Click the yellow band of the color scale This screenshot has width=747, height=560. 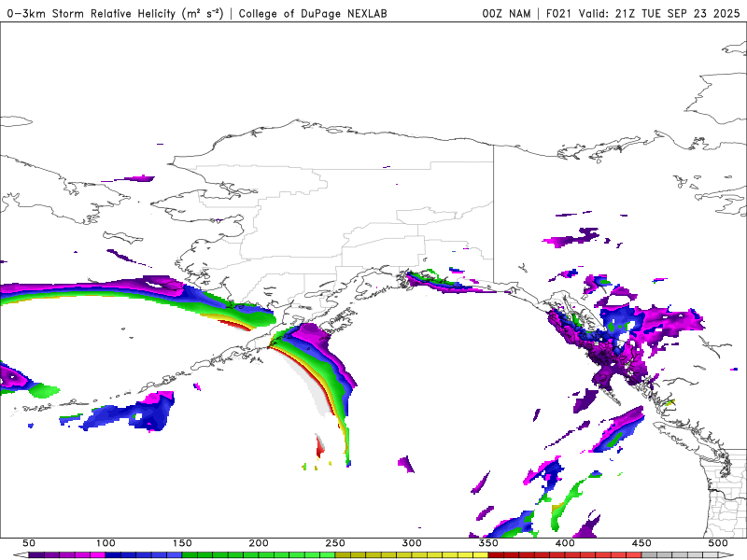[412, 555]
